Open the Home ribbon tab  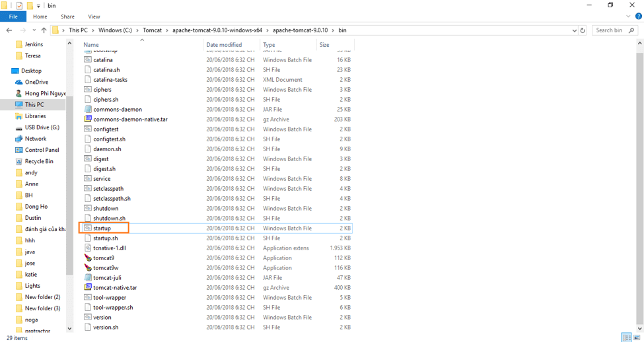coord(40,17)
